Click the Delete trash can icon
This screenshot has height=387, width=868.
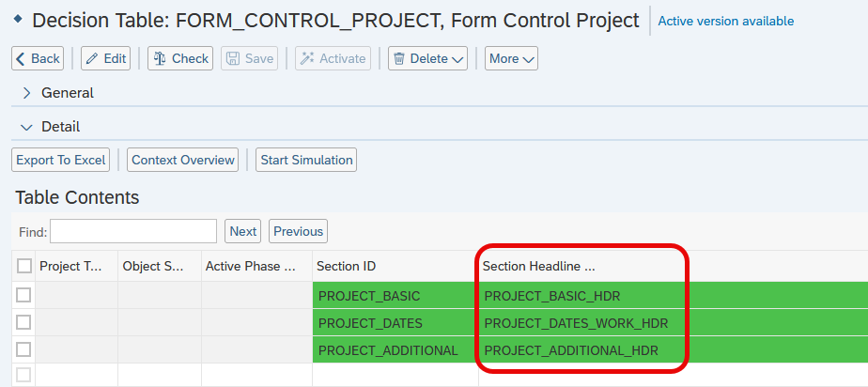click(x=399, y=58)
